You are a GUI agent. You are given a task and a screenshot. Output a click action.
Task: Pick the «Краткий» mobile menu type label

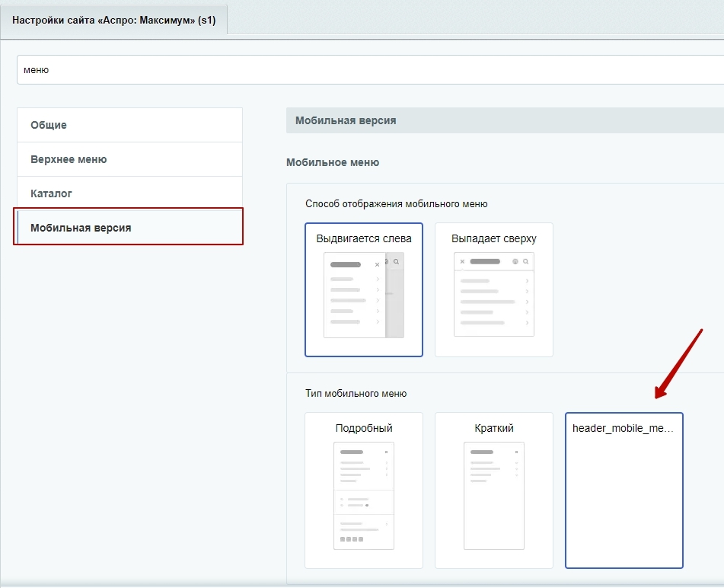(493, 428)
